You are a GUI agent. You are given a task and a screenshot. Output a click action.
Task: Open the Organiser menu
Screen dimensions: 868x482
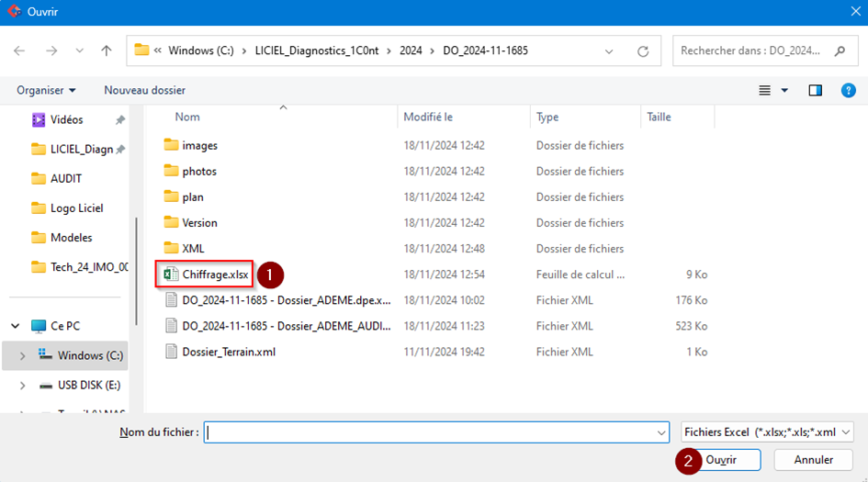pyautogui.click(x=46, y=90)
